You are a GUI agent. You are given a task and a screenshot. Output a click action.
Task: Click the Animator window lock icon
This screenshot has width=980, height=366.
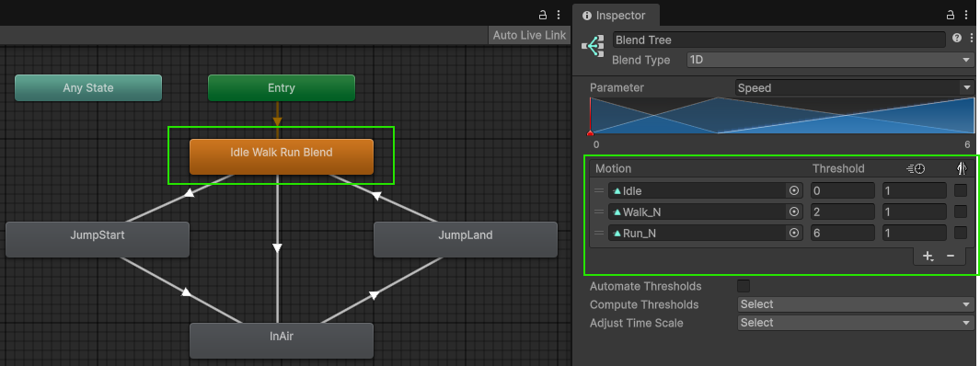543,15
